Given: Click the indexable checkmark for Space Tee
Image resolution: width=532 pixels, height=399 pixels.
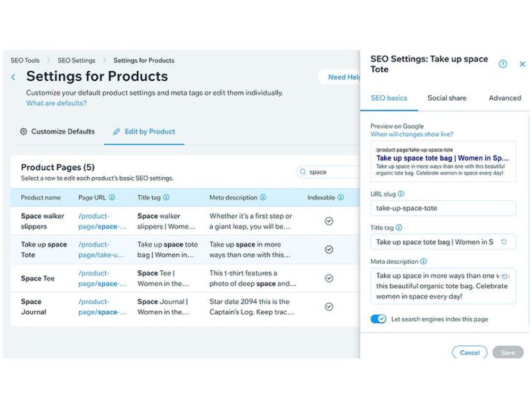Looking at the screenshot, I should pyautogui.click(x=329, y=278).
